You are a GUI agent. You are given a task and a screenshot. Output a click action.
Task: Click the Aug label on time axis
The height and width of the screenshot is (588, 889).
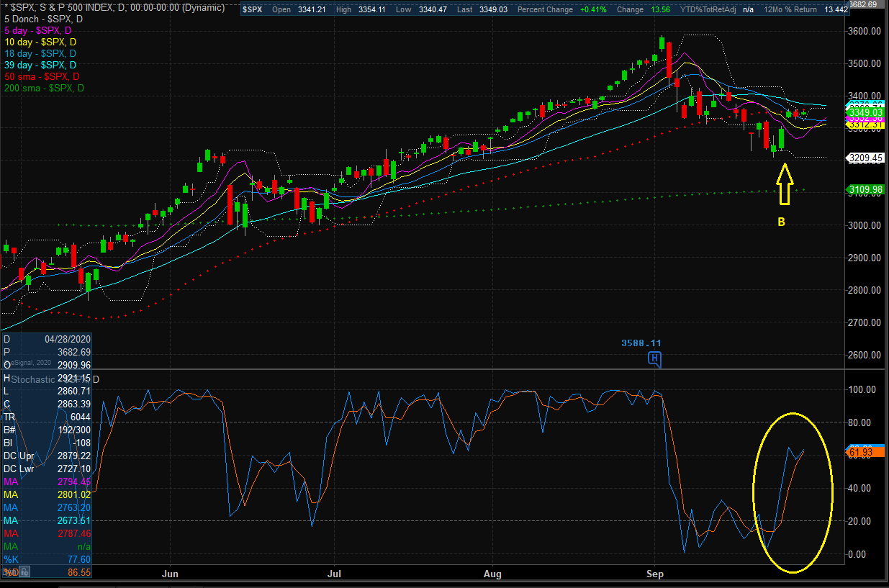(x=492, y=575)
